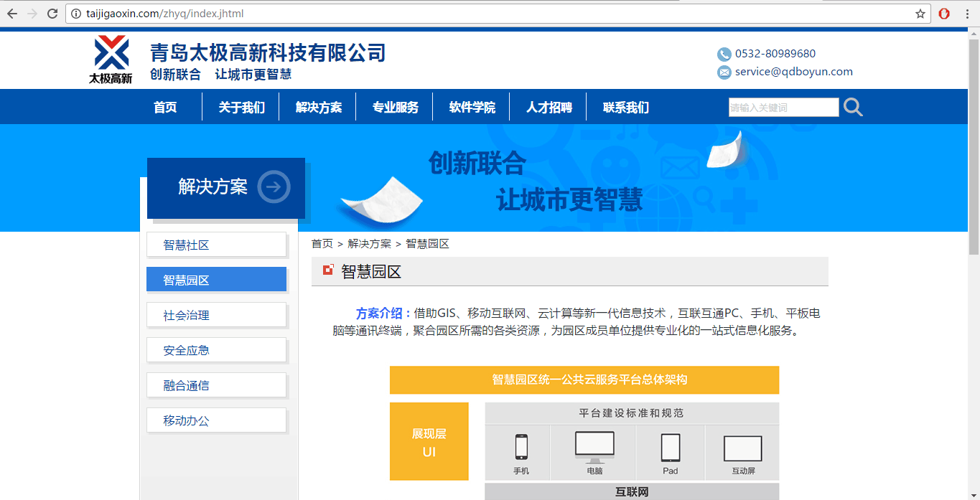980x500 pixels.
Task: Click the envelope email icon
Action: (724, 72)
